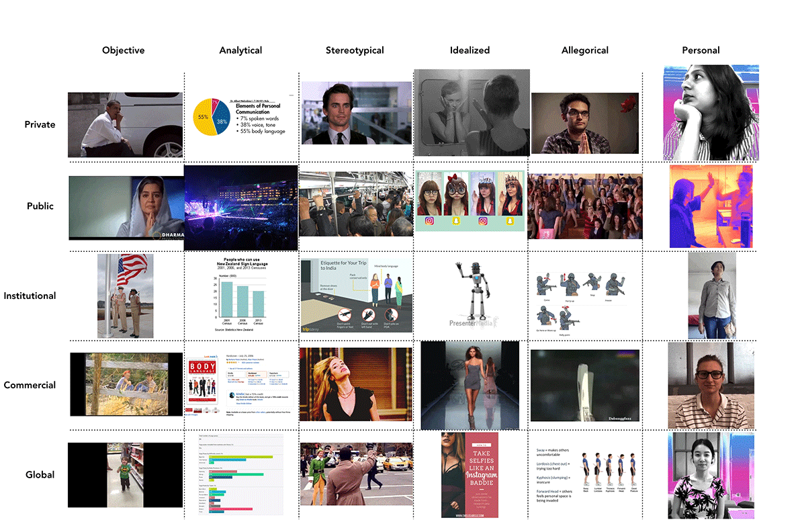The width and height of the screenshot is (798, 532).
Task: Select the crowded subway train photo
Action: [x=356, y=204]
